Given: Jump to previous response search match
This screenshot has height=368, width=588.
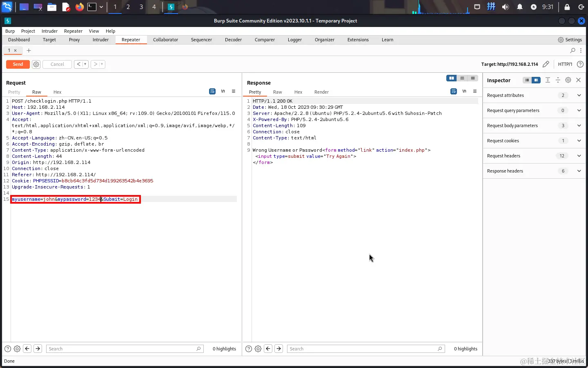Looking at the screenshot, I should coord(268,349).
